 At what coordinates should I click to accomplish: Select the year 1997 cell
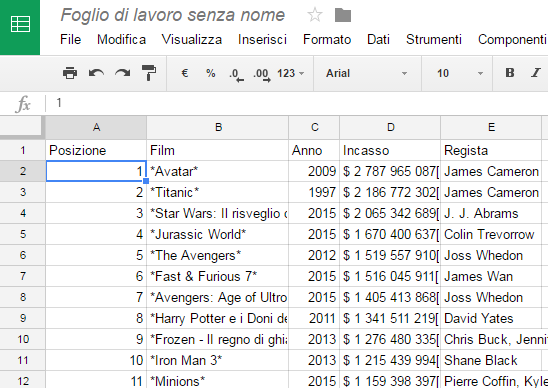tap(314, 192)
